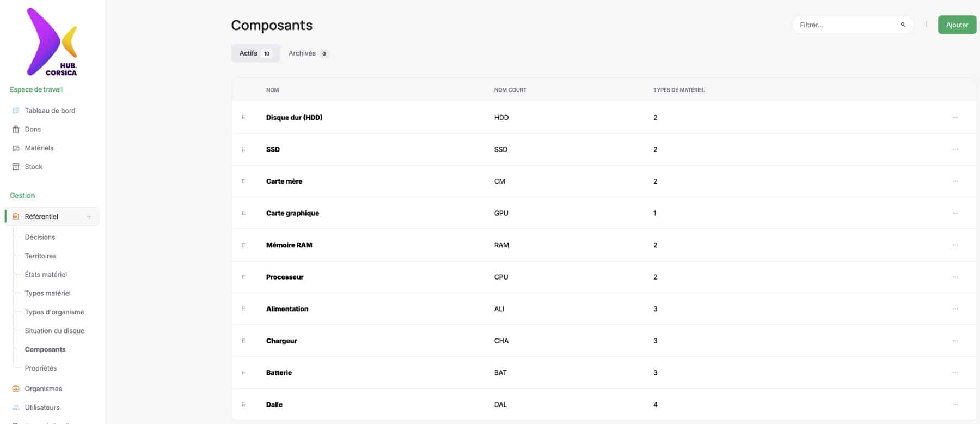Select Composants in the sidebar

pyautogui.click(x=45, y=349)
